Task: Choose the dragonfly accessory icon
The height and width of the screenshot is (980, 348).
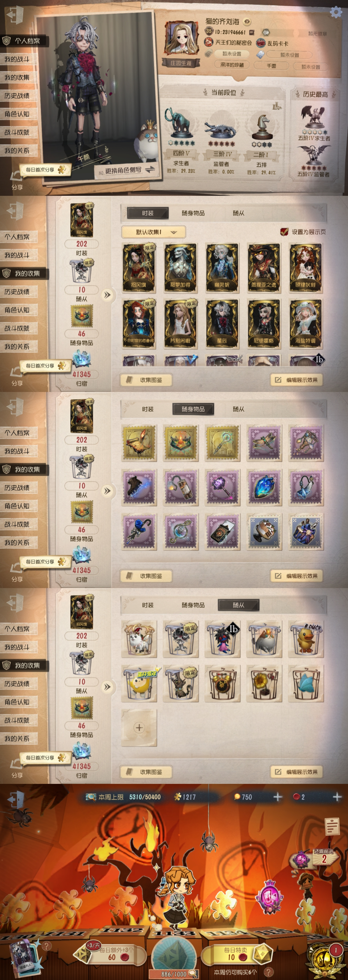Action: point(264,443)
